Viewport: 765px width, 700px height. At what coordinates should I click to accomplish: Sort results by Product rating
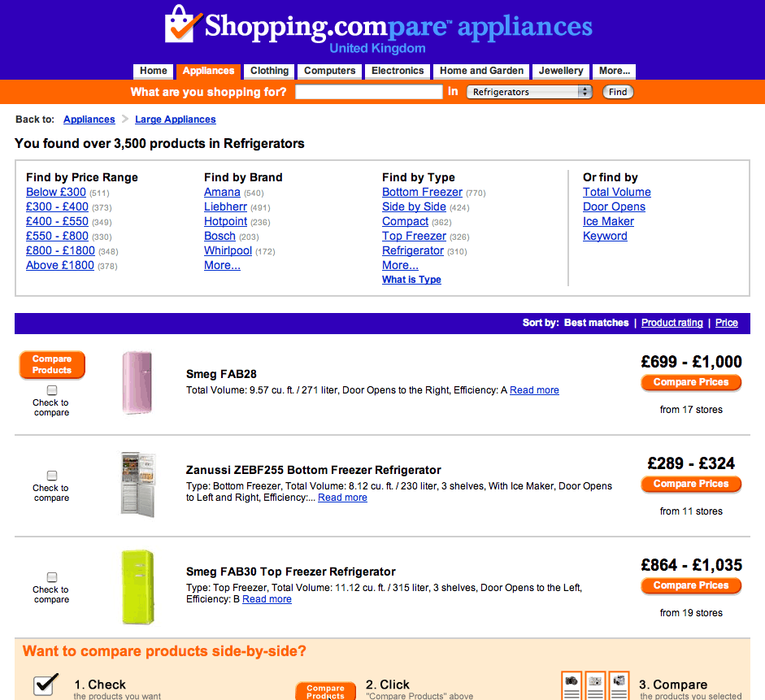pos(672,323)
